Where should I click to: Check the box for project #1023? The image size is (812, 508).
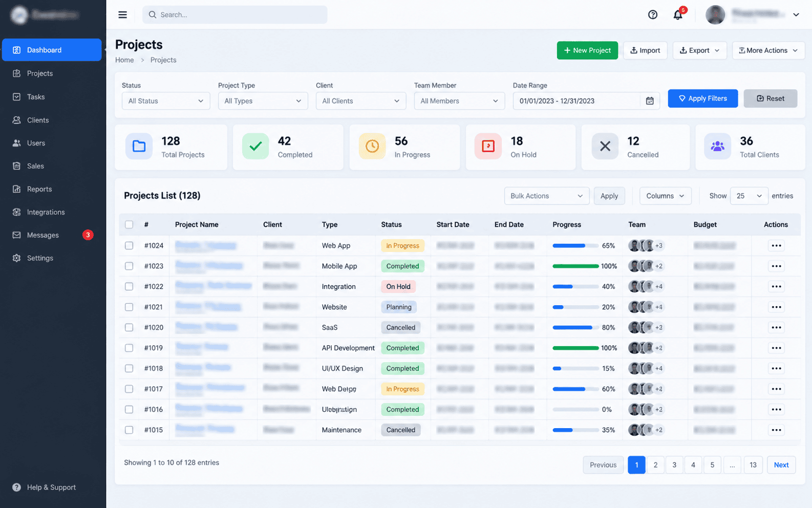pyautogui.click(x=129, y=266)
